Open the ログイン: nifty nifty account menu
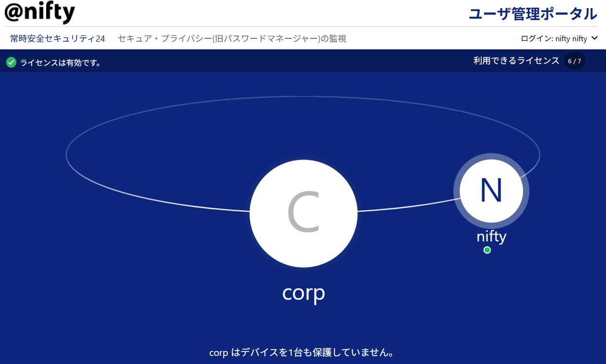This screenshot has width=606, height=364. point(554,39)
